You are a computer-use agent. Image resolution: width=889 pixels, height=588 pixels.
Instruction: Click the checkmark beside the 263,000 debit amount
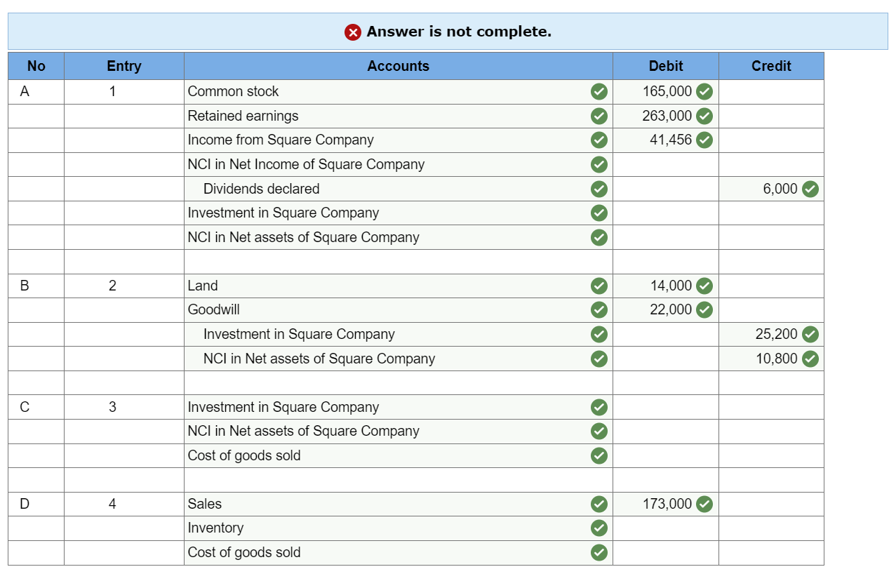coord(705,116)
